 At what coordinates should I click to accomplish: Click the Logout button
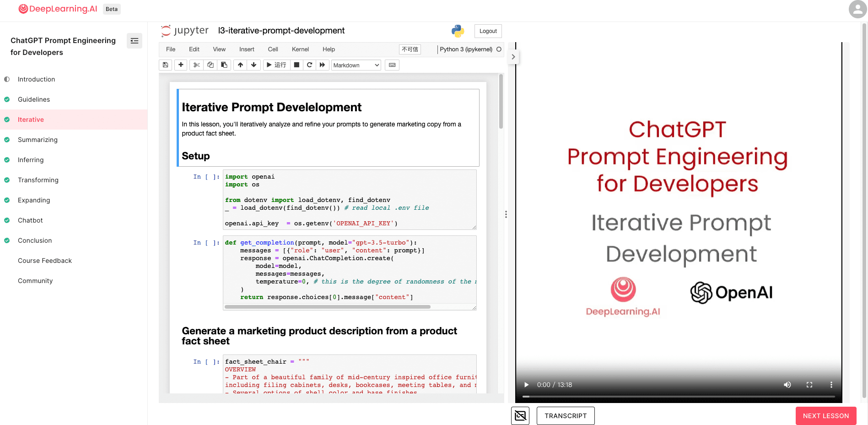[488, 31]
